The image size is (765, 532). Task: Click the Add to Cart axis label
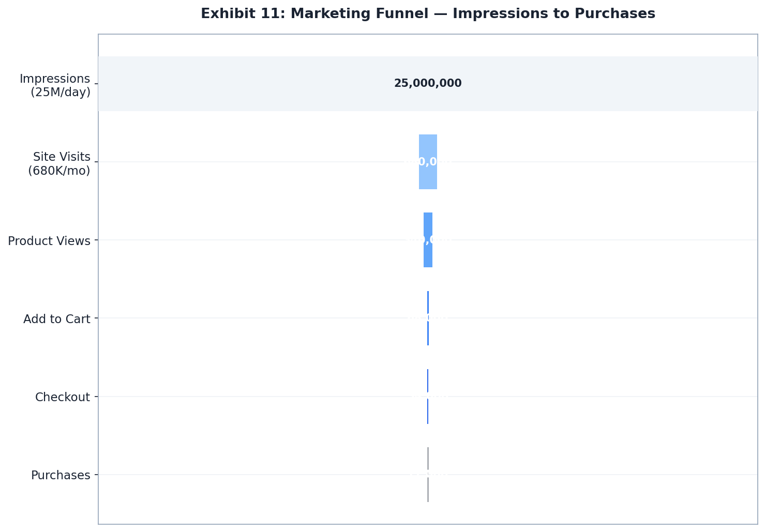tap(57, 318)
